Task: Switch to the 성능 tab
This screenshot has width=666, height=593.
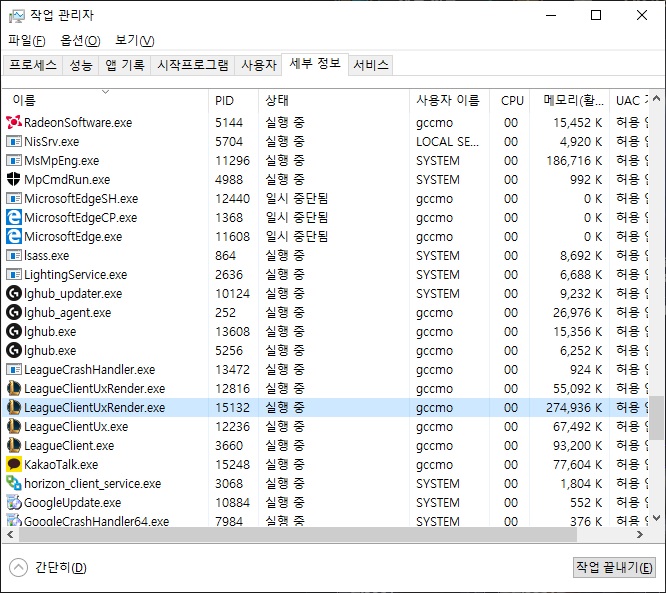Action: [x=81, y=65]
